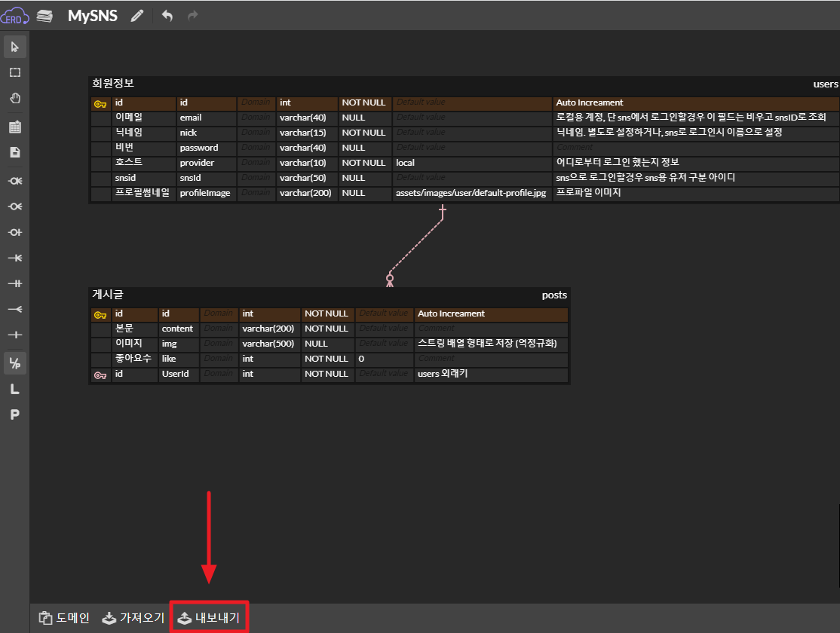This screenshot has width=840, height=633.
Task: Select the pointer cursor tool
Action: click(x=15, y=47)
